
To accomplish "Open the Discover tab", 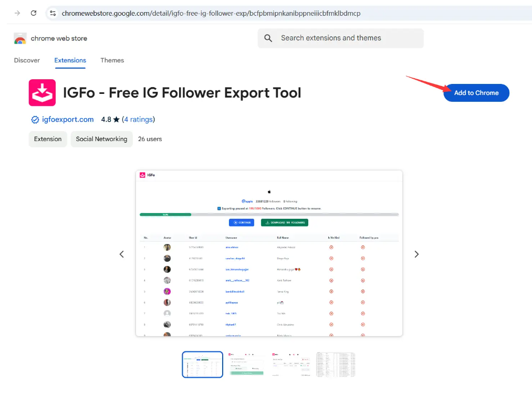I will 27,60.
